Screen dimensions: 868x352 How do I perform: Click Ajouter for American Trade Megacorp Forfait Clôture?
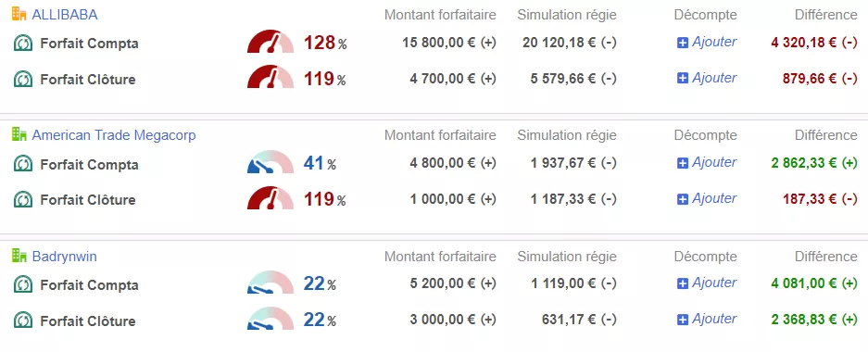click(x=714, y=198)
